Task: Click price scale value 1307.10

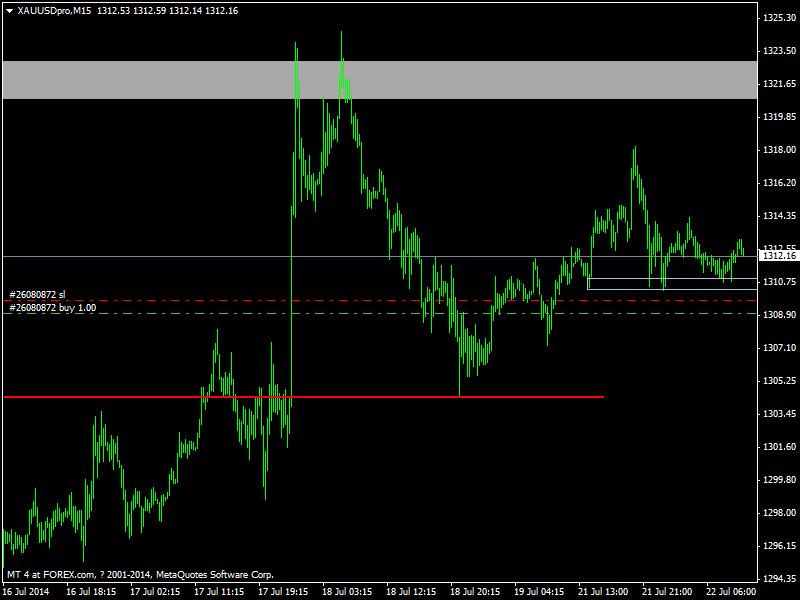Action: click(x=779, y=347)
